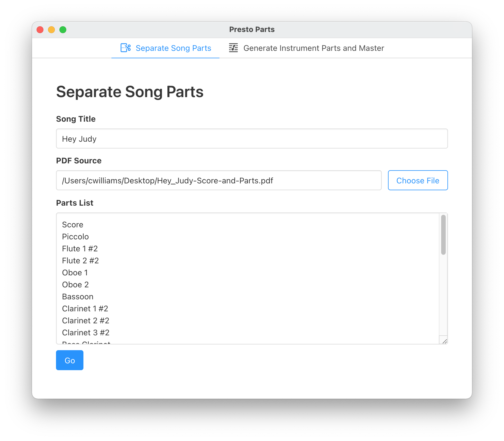The height and width of the screenshot is (441, 504).
Task: Switch to Separate Song Parts tab
Action: tap(173, 48)
